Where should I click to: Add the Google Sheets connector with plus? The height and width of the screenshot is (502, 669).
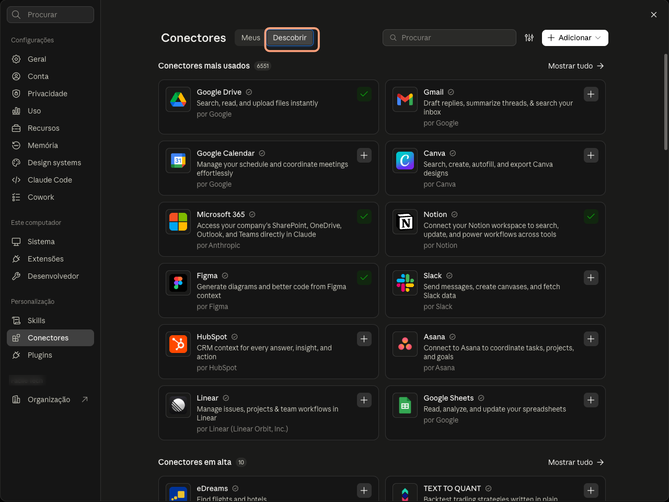(x=591, y=400)
